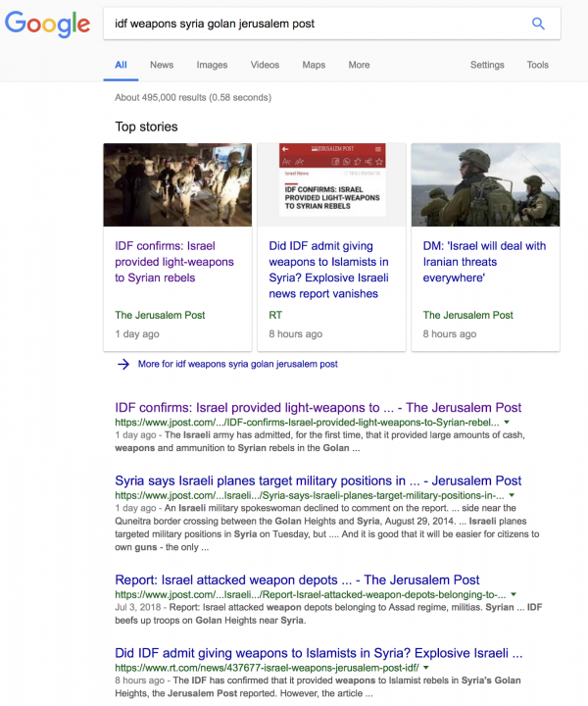Click the jpost.com IDF-confirms green URL
Image resolution: width=588 pixels, height=706 pixels.
click(307, 423)
